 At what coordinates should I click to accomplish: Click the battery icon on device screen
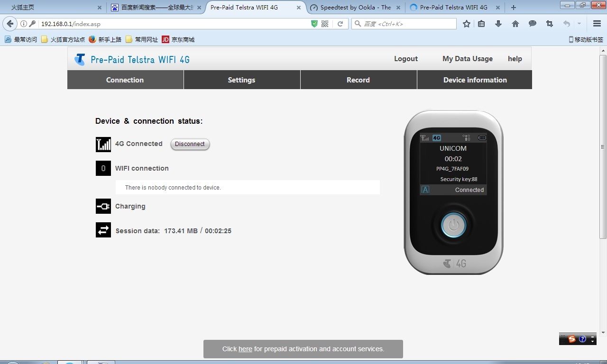[482, 138]
